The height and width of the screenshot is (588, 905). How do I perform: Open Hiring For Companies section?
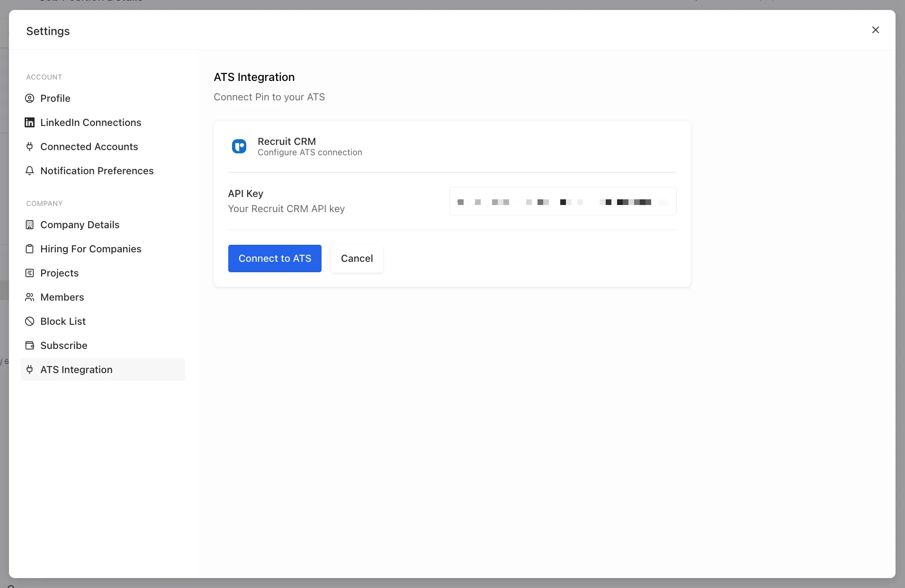(103, 249)
